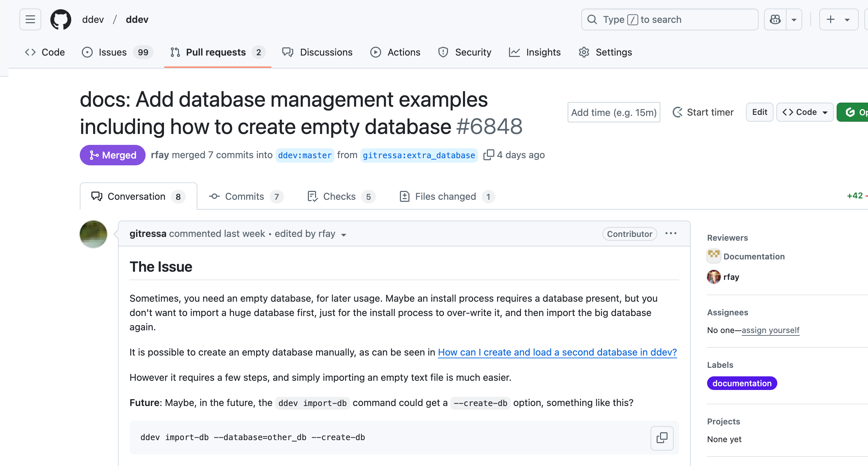This screenshot has width=868, height=466.
Task: Click the Add time input field
Action: tap(614, 112)
